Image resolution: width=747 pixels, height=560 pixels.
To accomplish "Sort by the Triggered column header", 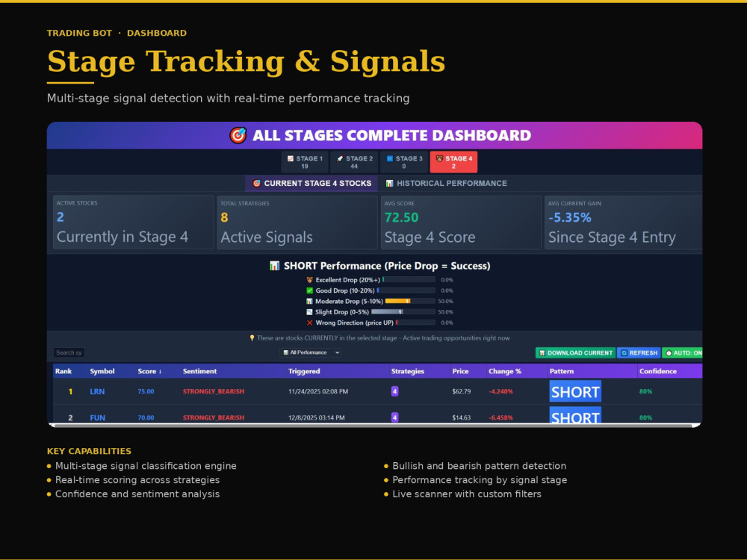I will [304, 371].
